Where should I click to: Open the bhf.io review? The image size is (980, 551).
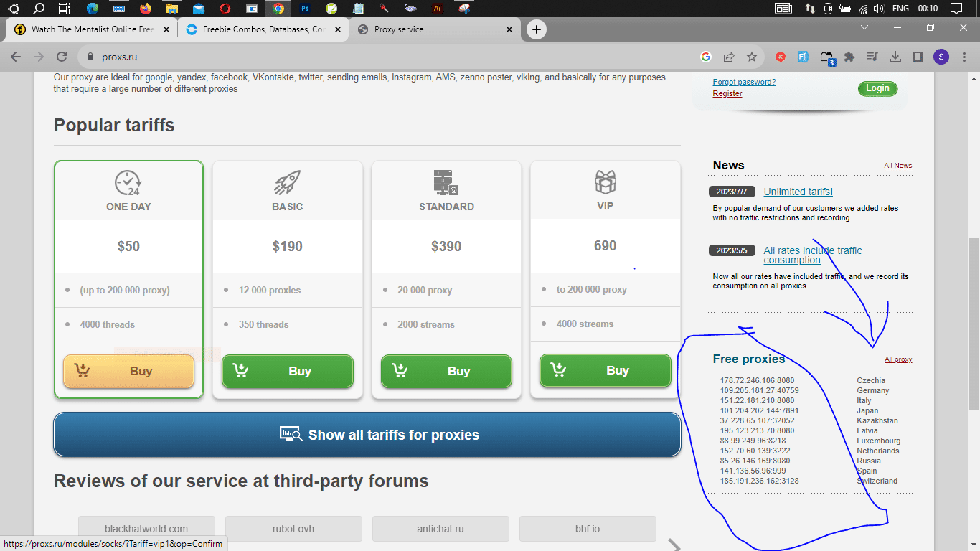(588, 529)
